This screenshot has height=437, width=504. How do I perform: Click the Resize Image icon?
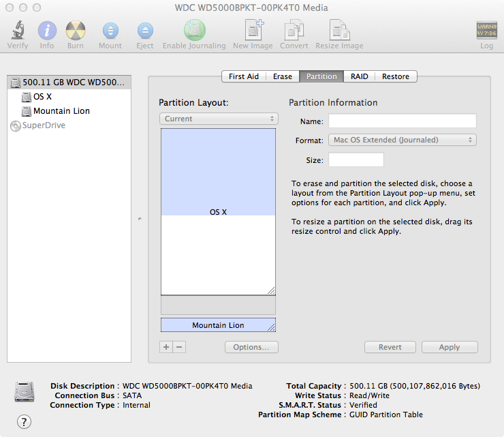339,30
